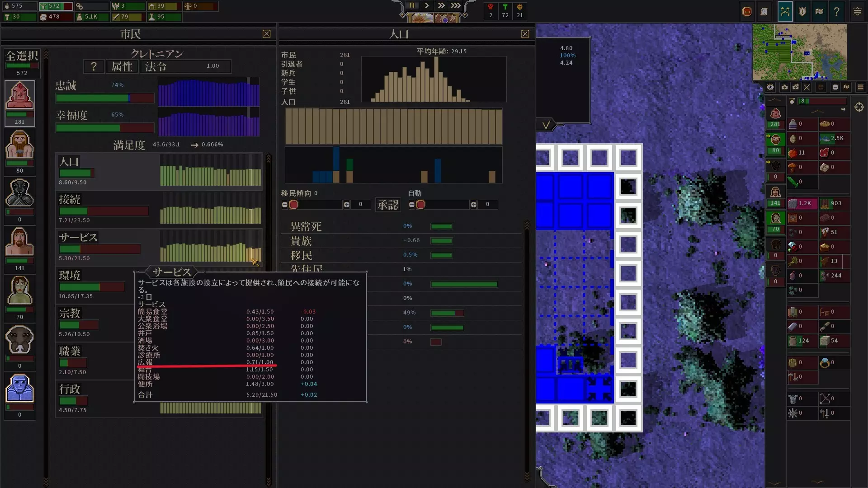Image resolution: width=868 pixels, height=488 pixels.
Task: Open the military shield icon panel
Action: pyautogui.click(x=802, y=12)
